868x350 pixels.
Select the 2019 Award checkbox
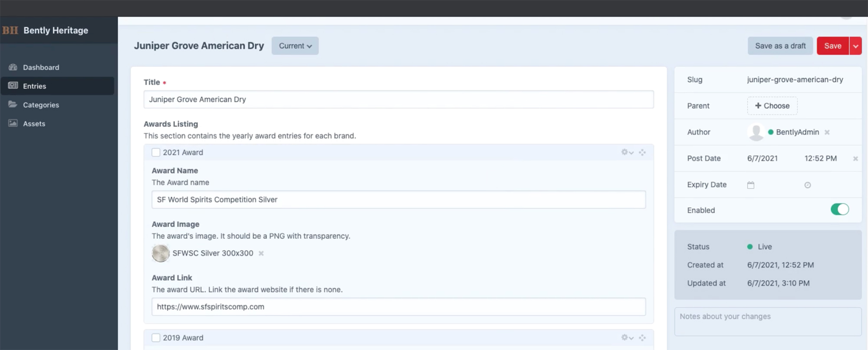(x=156, y=338)
